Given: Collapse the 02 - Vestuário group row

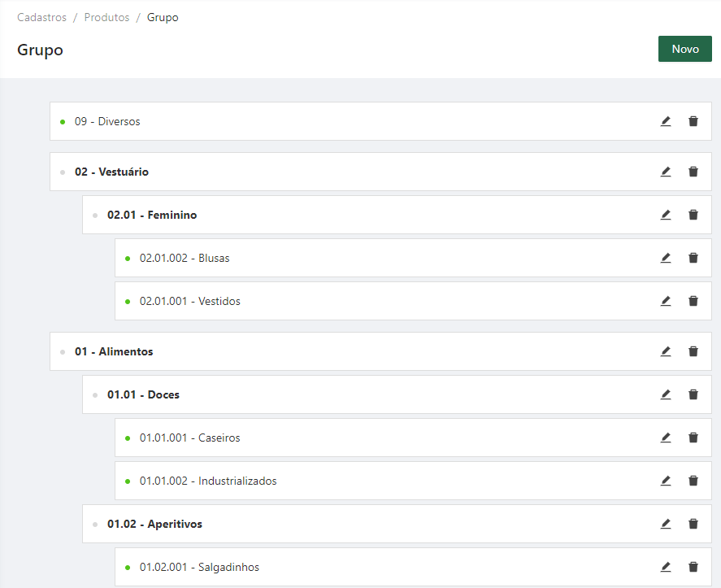Looking at the screenshot, I should (380, 172).
